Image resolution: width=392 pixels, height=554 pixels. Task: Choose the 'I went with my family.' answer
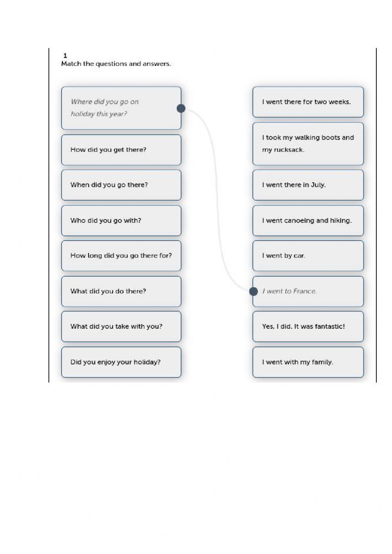tap(308, 362)
